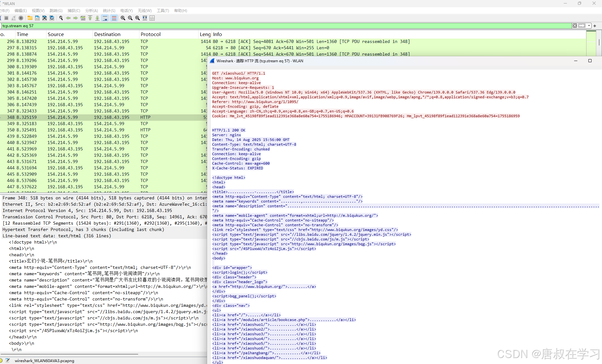
Task: Apply the display filter arrow
Action: [x=582, y=26]
